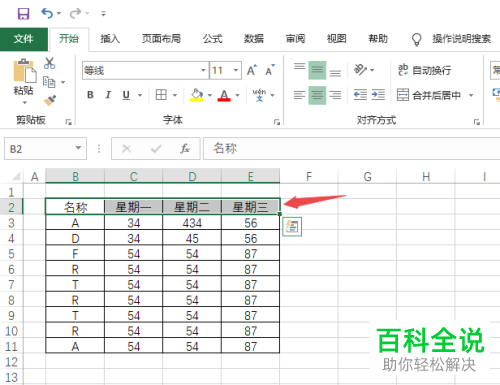Viewport: 500px width, 385px height.
Task: Open the 文件 File tab
Action: point(24,39)
